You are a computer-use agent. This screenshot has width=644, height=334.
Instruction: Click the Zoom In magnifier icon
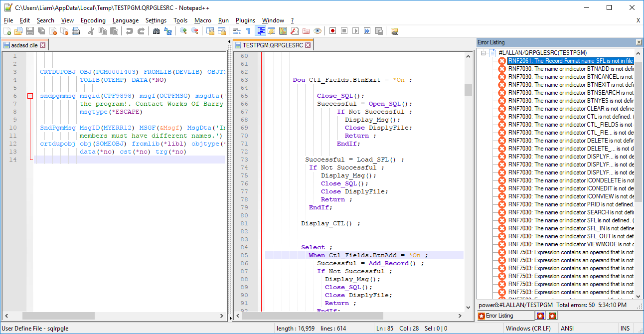(x=183, y=31)
